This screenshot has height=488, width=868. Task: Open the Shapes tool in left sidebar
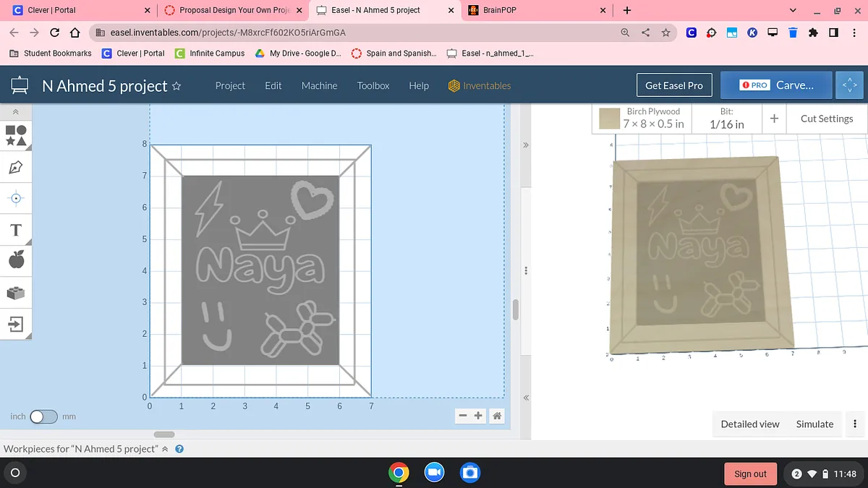tap(16, 136)
